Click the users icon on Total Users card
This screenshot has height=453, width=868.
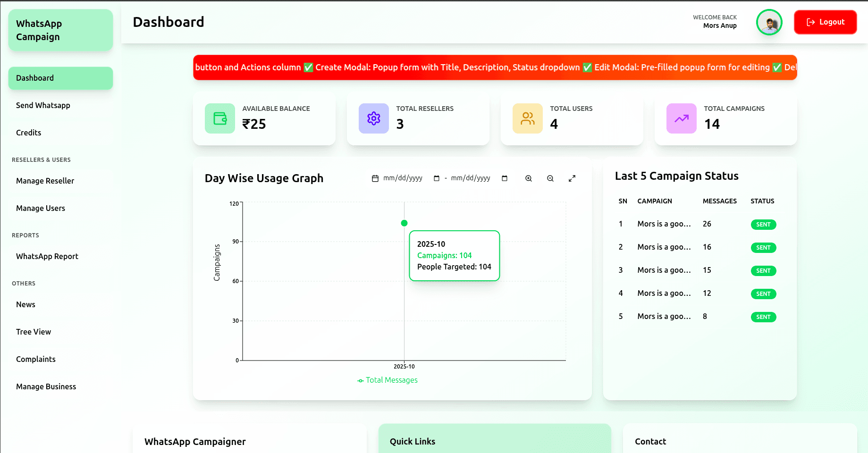(527, 118)
